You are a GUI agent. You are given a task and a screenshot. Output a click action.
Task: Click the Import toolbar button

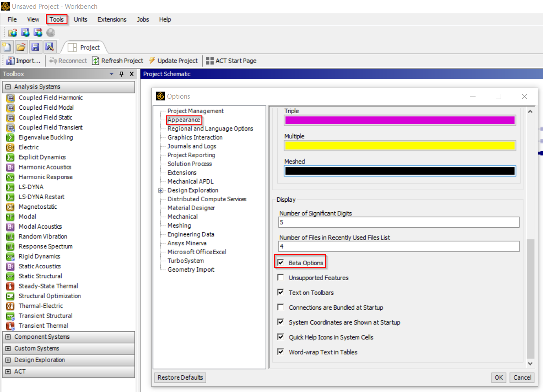pos(23,61)
